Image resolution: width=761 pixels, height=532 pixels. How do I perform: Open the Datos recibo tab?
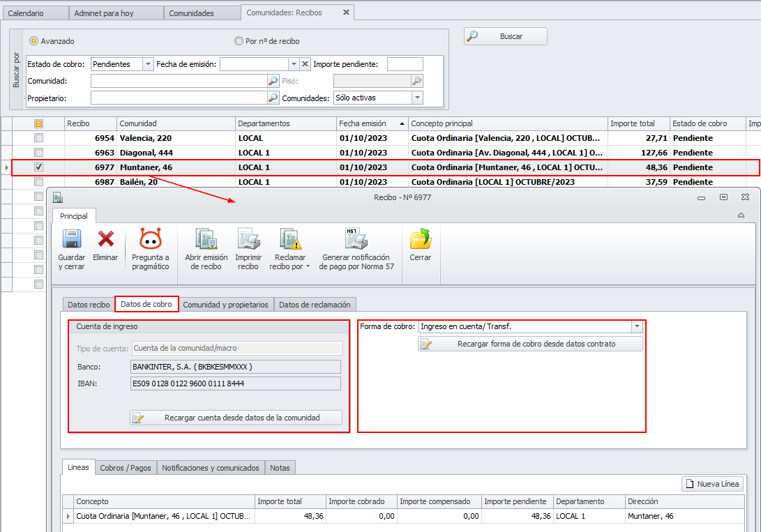tap(89, 305)
